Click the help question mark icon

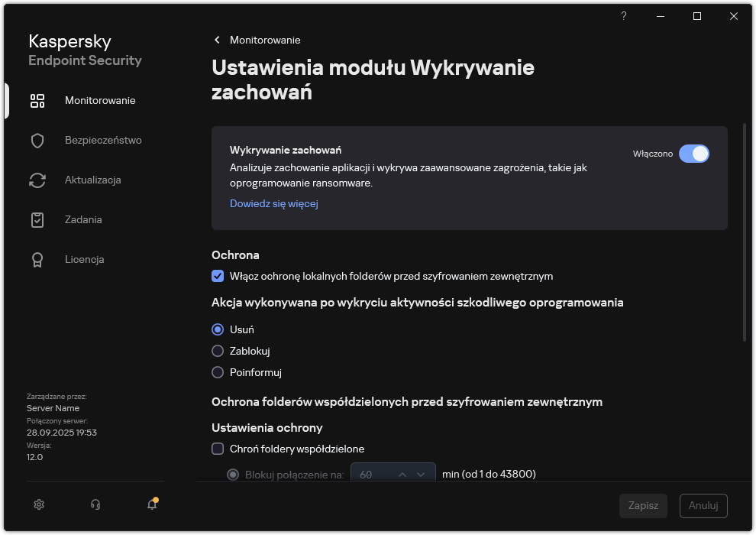pyautogui.click(x=623, y=15)
